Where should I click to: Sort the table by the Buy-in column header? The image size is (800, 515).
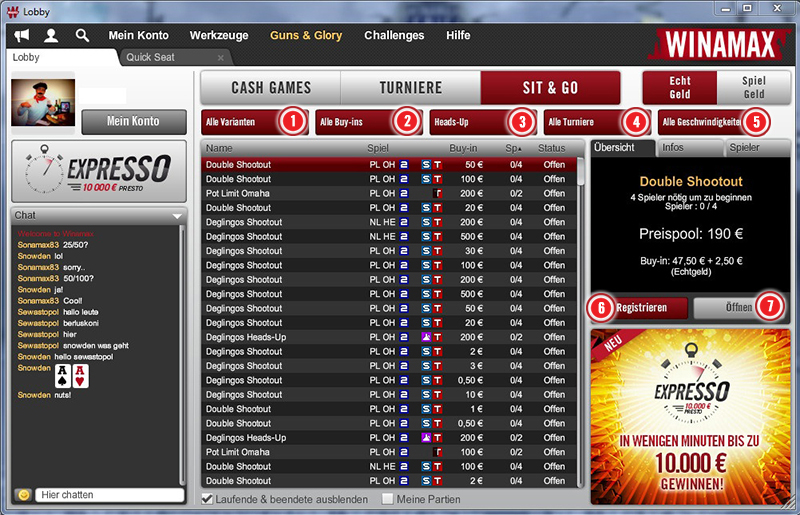point(463,149)
